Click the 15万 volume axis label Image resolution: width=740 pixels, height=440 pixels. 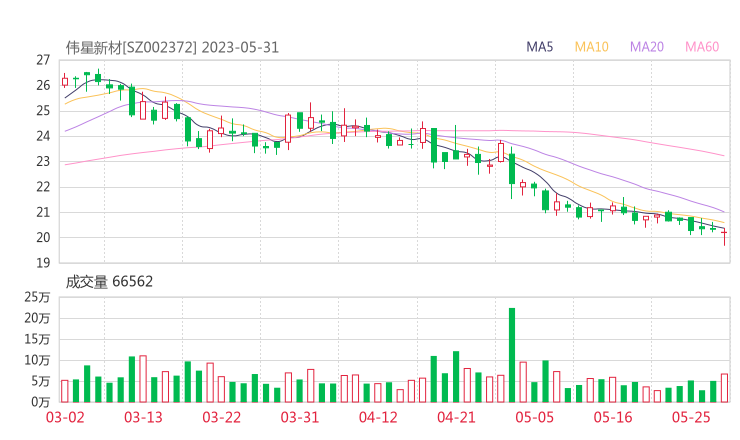(37, 339)
